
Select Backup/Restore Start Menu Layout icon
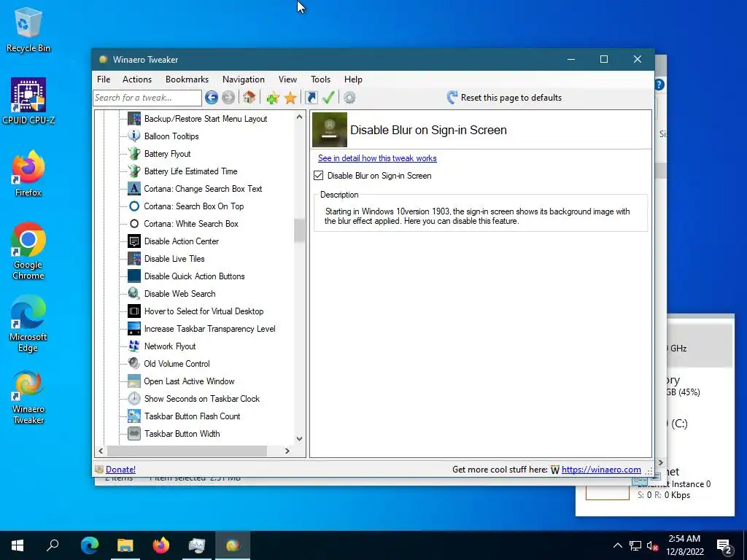(134, 119)
